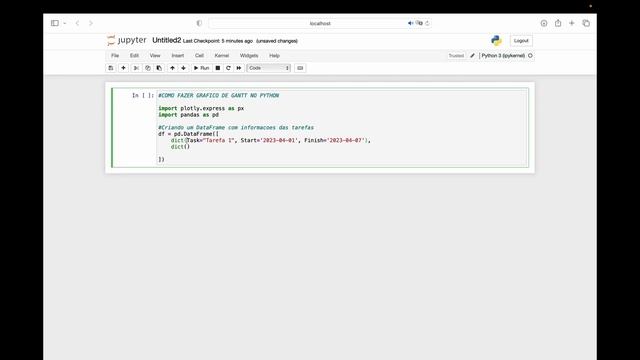Open the sidebar tab group dropdown chevron

[64, 23]
